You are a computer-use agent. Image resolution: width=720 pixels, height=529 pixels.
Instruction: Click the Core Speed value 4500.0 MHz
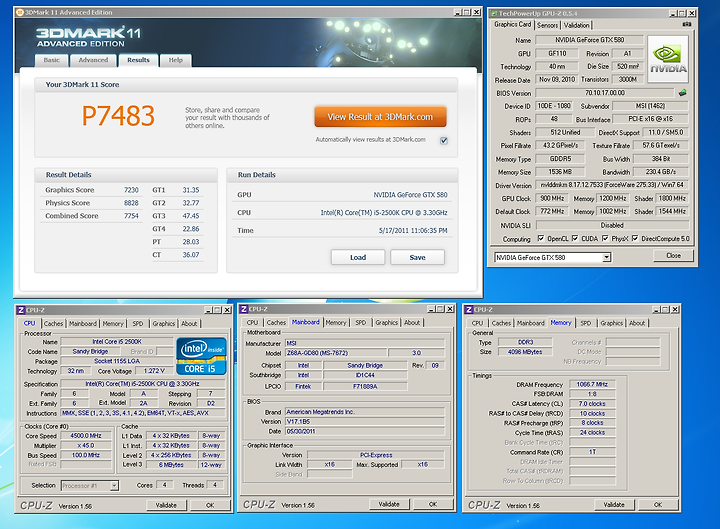[86, 436]
